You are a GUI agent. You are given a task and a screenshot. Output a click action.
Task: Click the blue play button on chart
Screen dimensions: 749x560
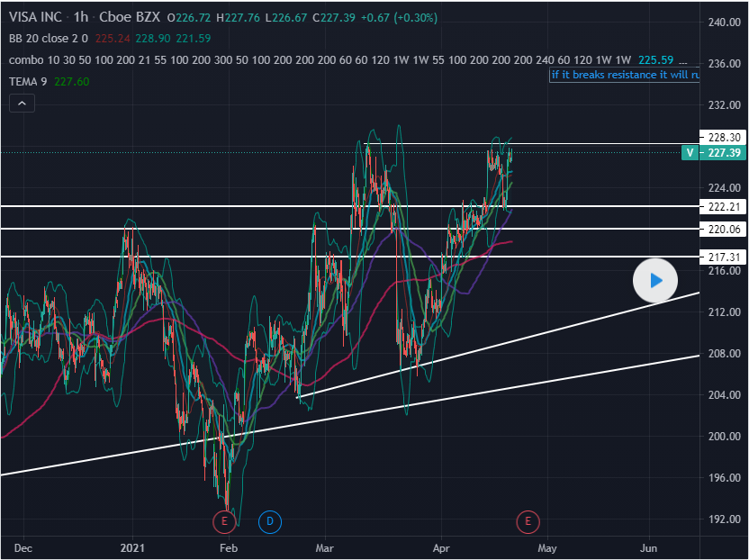click(x=656, y=281)
